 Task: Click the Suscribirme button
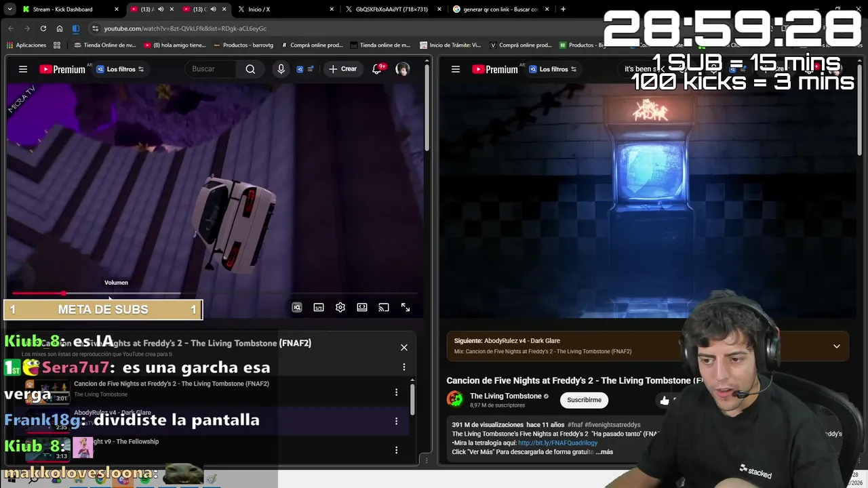click(584, 400)
